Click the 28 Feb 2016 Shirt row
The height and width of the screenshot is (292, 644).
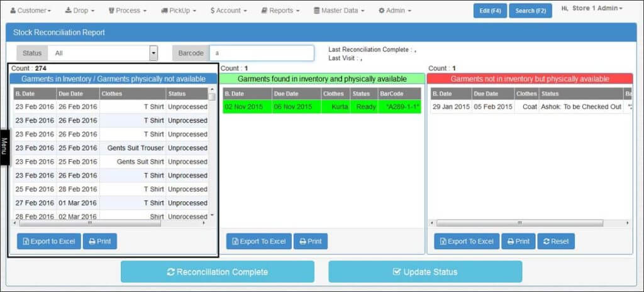pos(111,216)
